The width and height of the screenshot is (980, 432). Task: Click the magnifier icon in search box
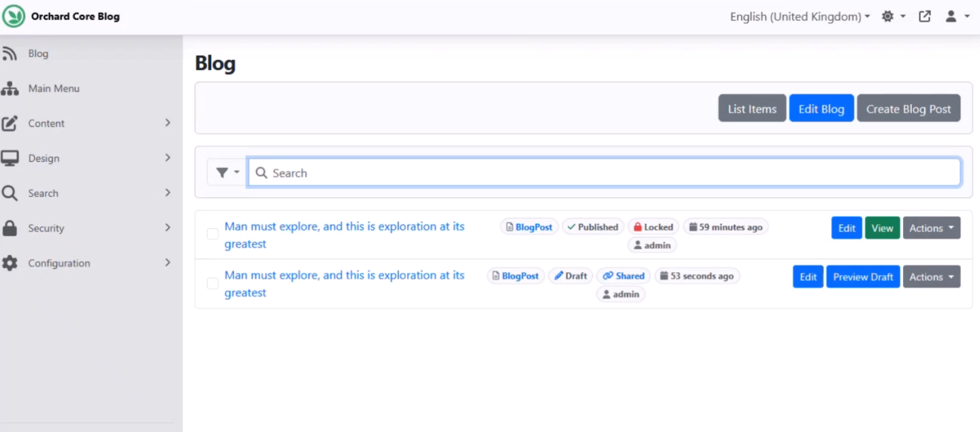tap(261, 173)
